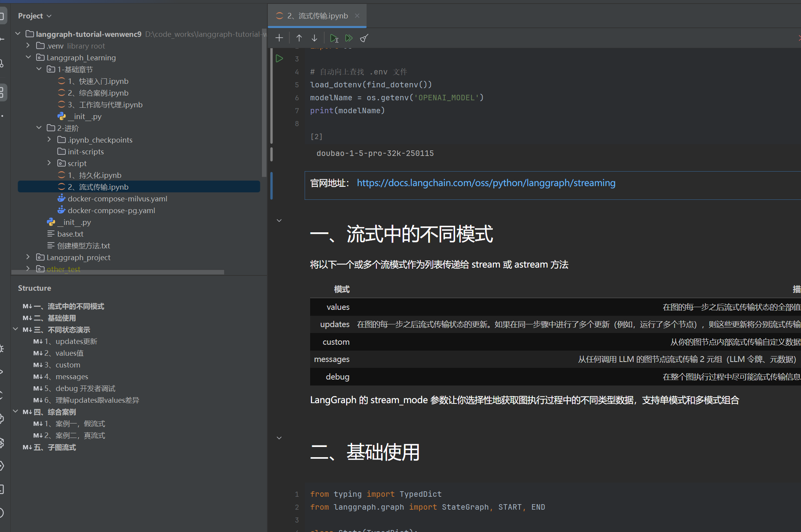
Task: Click the clear outputs broom icon
Action: click(x=364, y=38)
